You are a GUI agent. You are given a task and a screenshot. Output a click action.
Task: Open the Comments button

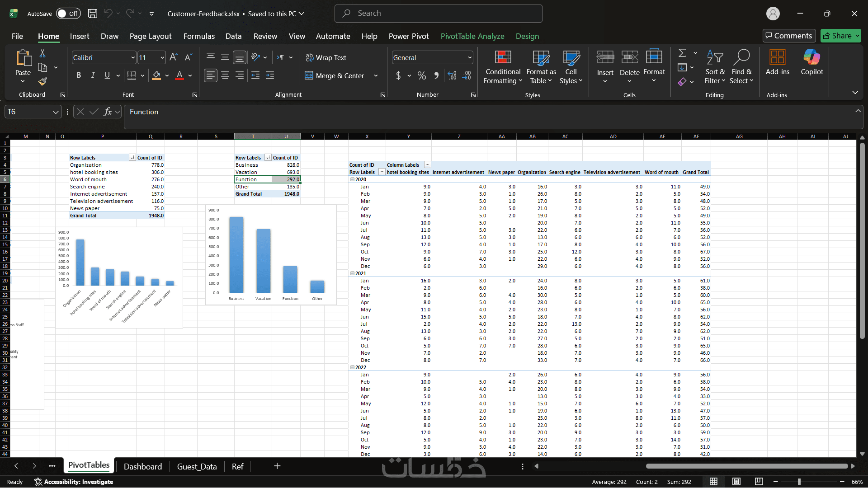788,36
